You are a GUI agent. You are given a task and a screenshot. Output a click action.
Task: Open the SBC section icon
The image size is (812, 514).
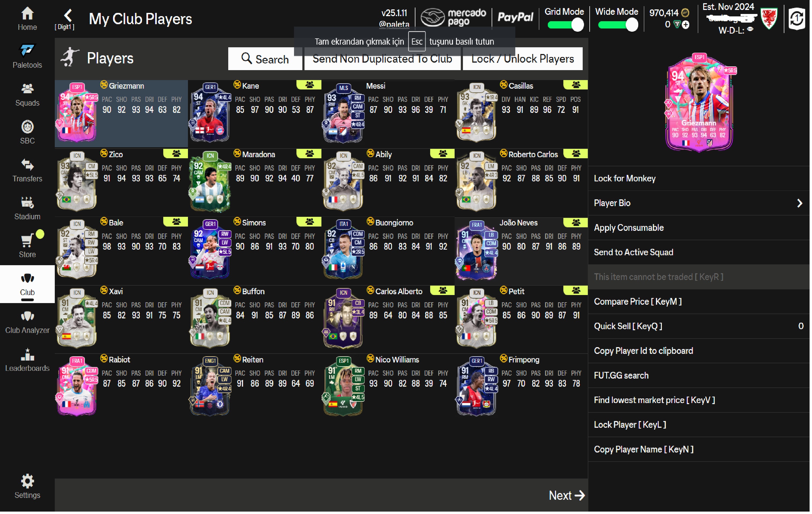[x=27, y=127]
